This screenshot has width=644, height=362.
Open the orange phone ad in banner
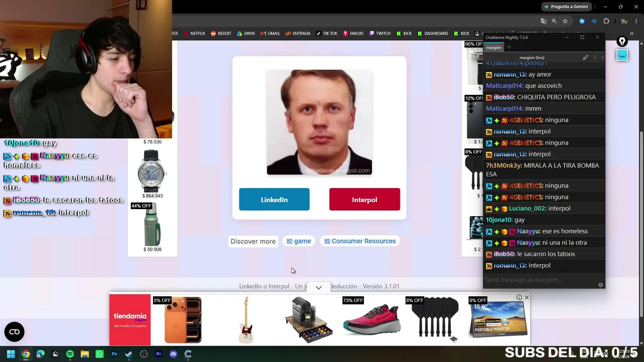coord(183,320)
